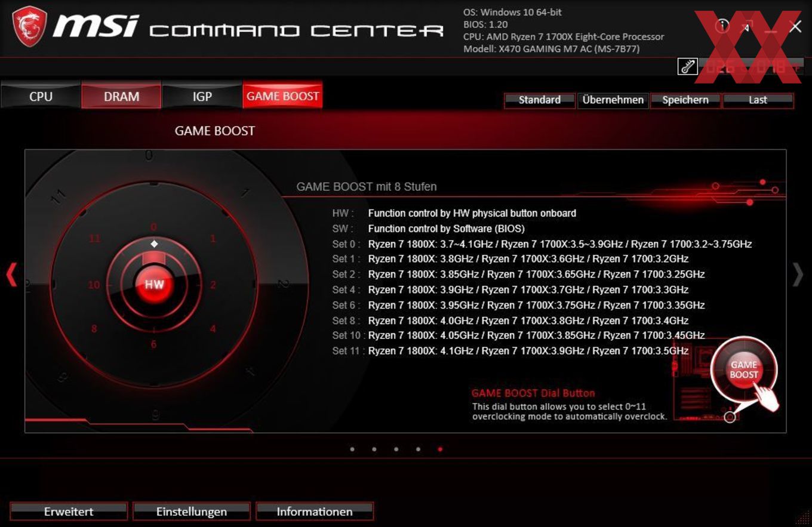
Task: Save profile with Speichern button
Action: pyautogui.click(x=685, y=100)
